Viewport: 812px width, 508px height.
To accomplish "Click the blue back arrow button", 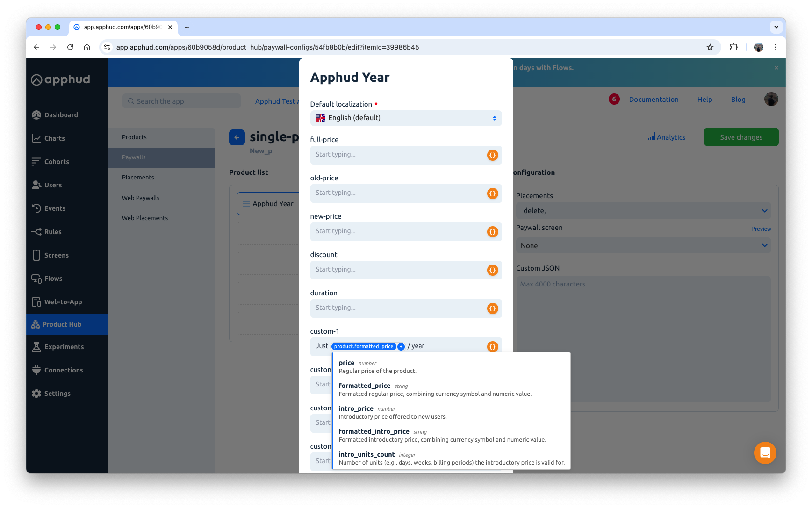I will pyautogui.click(x=237, y=137).
